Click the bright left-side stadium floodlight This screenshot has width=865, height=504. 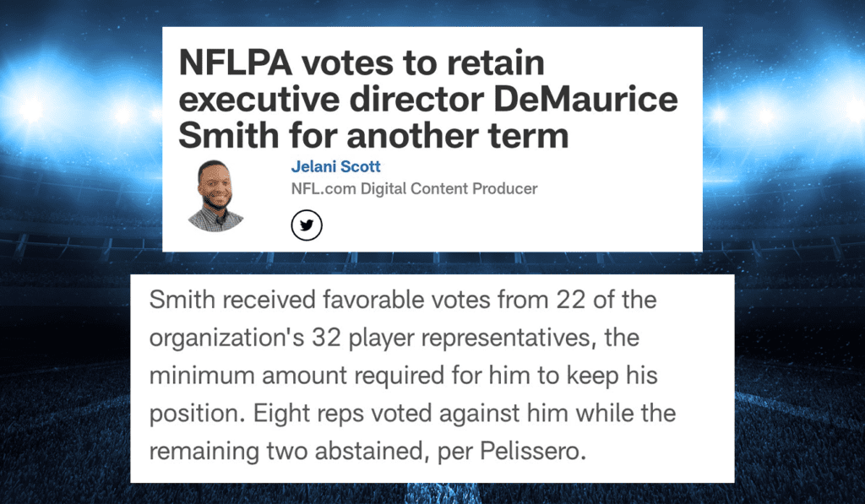[33, 107]
